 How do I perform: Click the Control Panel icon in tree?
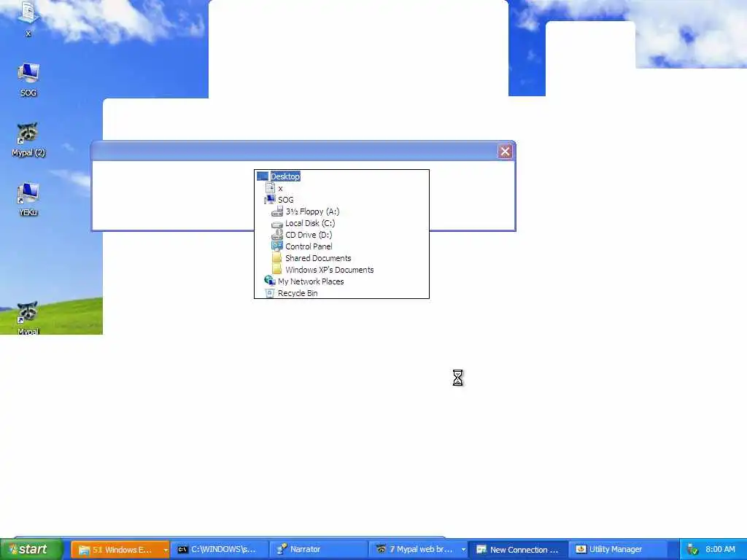pyautogui.click(x=277, y=246)
